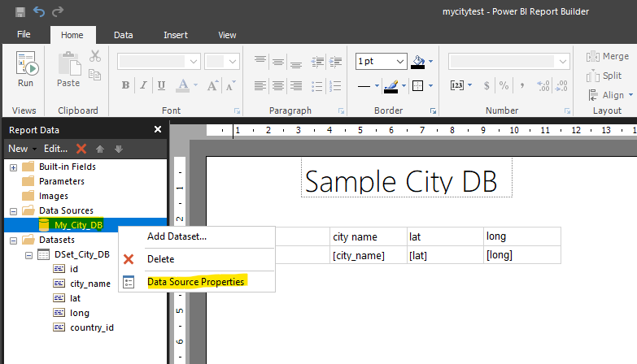Select the [city_name] table cell
Screen dimensions: 637x364
[368, 255]
